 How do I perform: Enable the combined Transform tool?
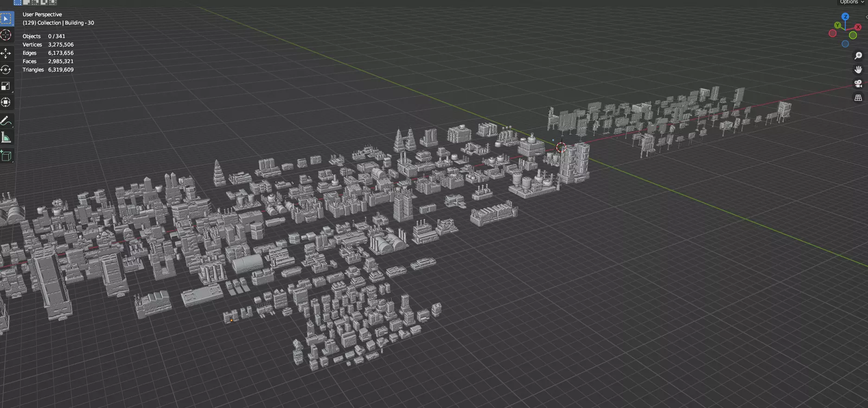tap(6, 102)
